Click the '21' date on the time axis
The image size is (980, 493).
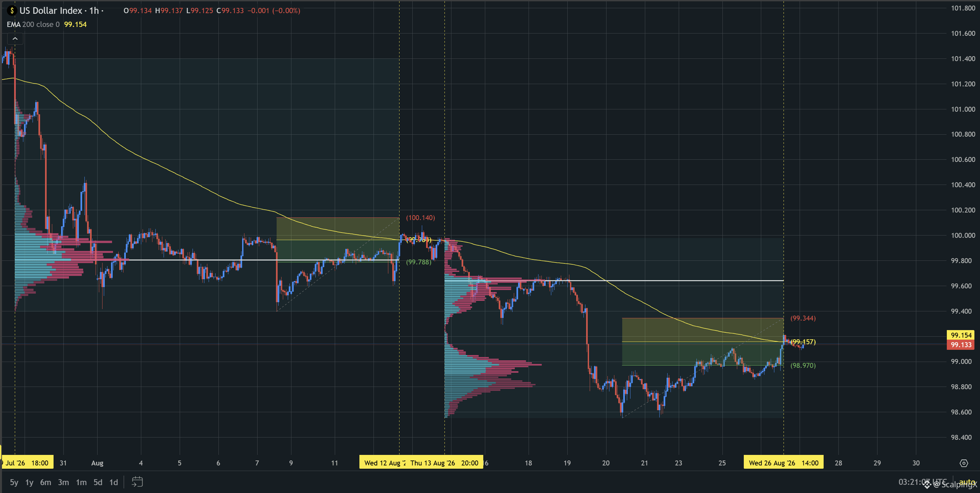tap(645, 463)
